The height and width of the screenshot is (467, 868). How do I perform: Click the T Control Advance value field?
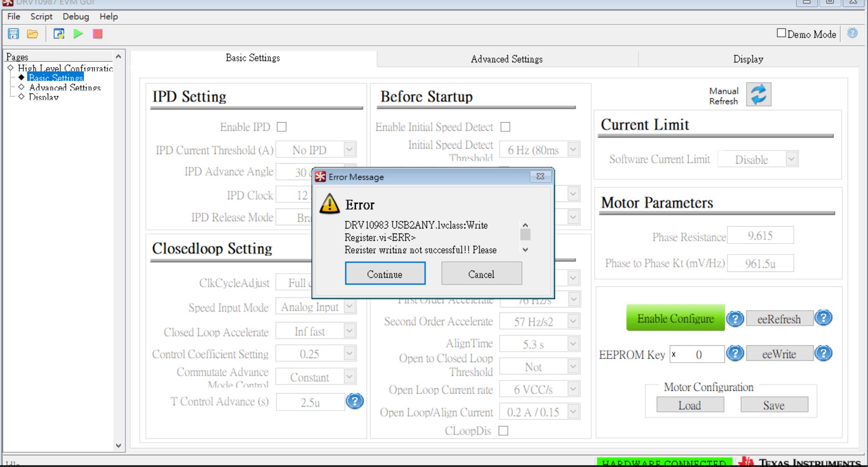311,402
